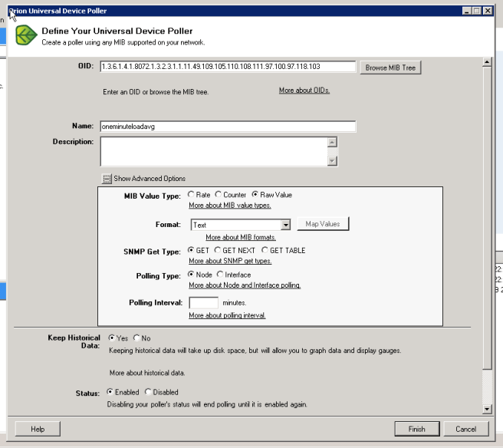Set poller Status to Enabled
This screenshot has height=448, width=503.
(x=110, y=392)
